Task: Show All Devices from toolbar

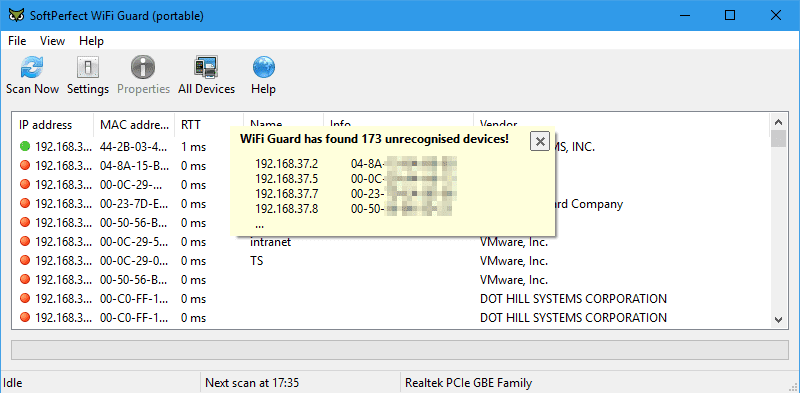Action: pos(206,76)
